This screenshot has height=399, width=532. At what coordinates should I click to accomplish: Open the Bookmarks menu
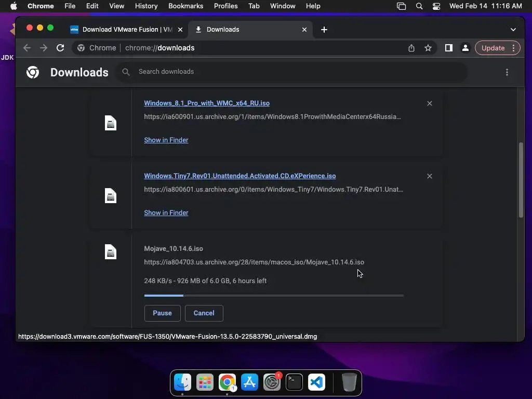pos(185,6)
